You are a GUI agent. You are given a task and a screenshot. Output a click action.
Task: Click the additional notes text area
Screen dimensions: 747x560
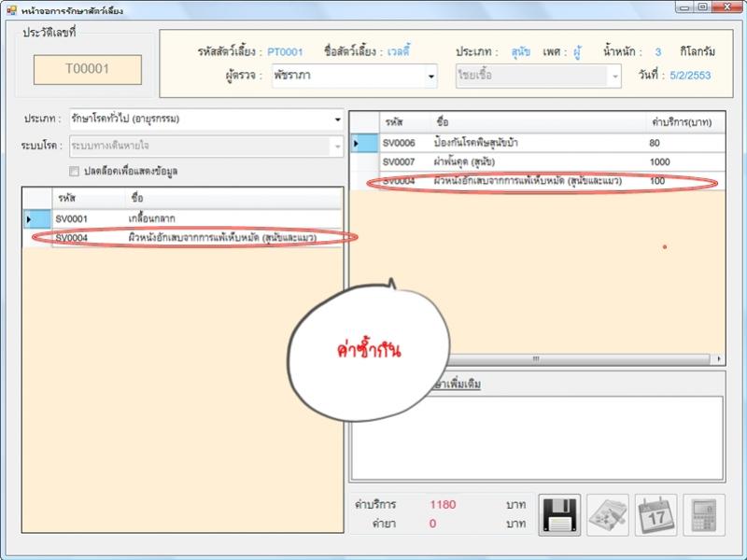click(537, 438)
